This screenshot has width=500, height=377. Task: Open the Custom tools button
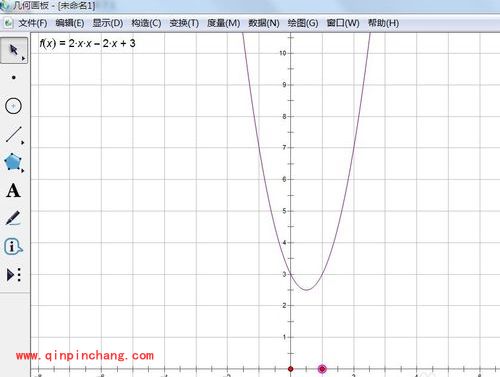pyautogui.click(x=14, y=275)
